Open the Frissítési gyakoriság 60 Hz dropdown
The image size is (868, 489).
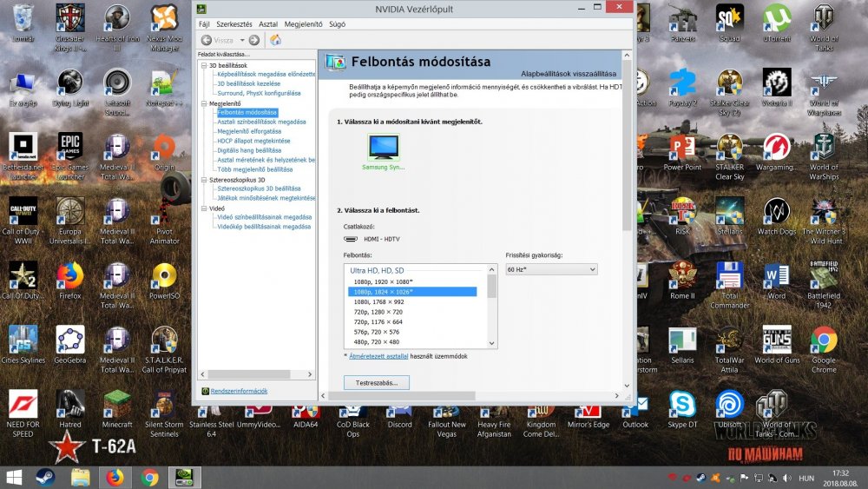pyautogui.click(x=551, y=270)
